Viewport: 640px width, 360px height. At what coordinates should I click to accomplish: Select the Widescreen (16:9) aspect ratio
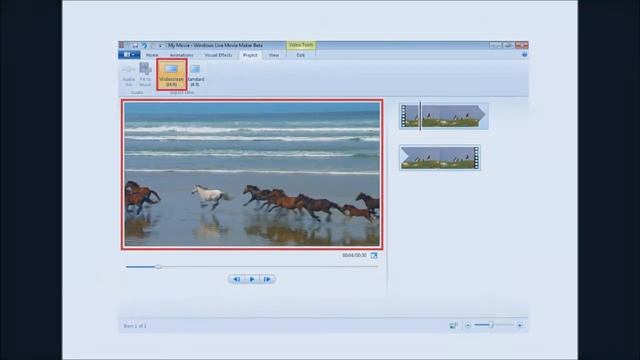pos(171,75)
